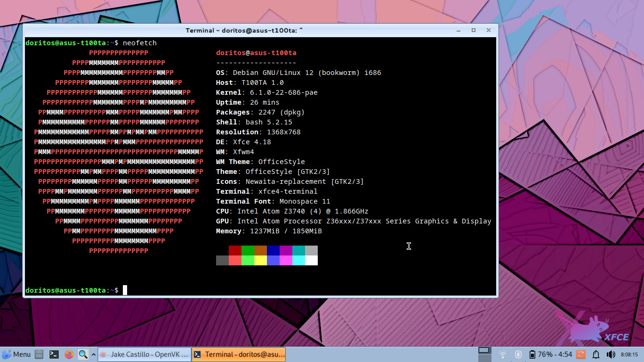Minimize the Terminal window
This screenshot has width=644, height=362.
click(x=458, y=30)
